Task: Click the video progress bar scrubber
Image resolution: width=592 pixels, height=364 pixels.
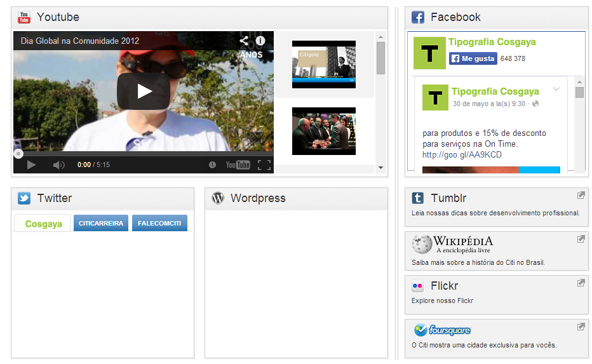Action: tap(18, 154)
